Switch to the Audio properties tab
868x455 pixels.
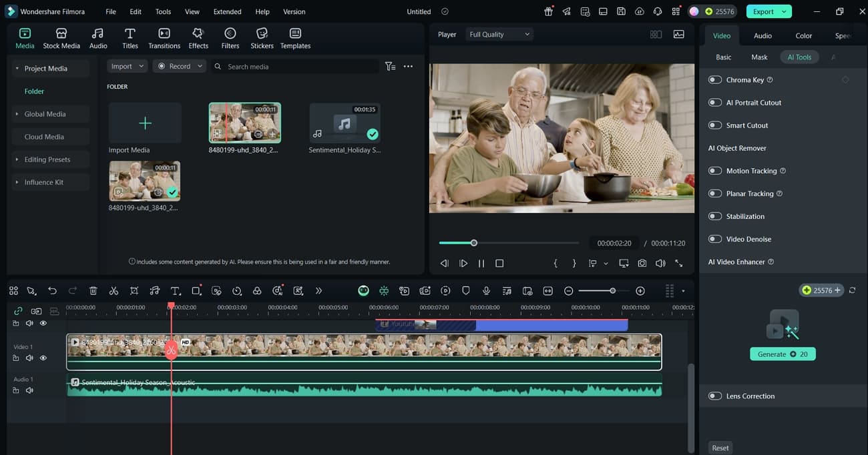click(763, 36)
